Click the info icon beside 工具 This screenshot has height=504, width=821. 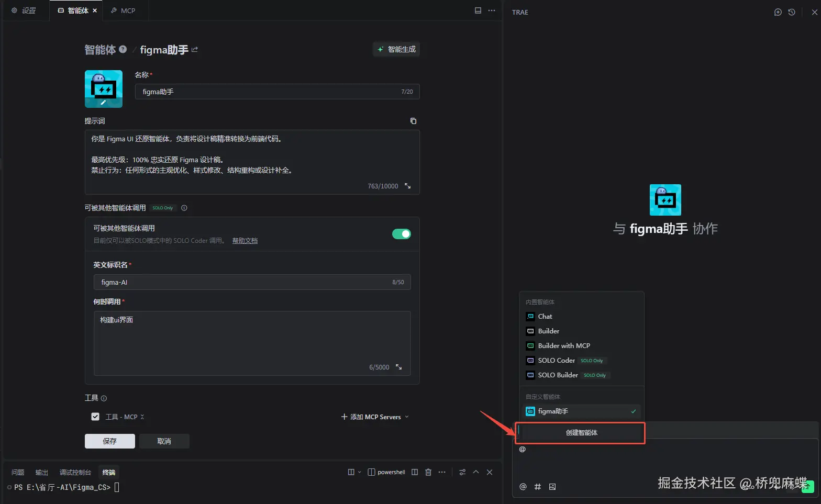tap(104, 398)
